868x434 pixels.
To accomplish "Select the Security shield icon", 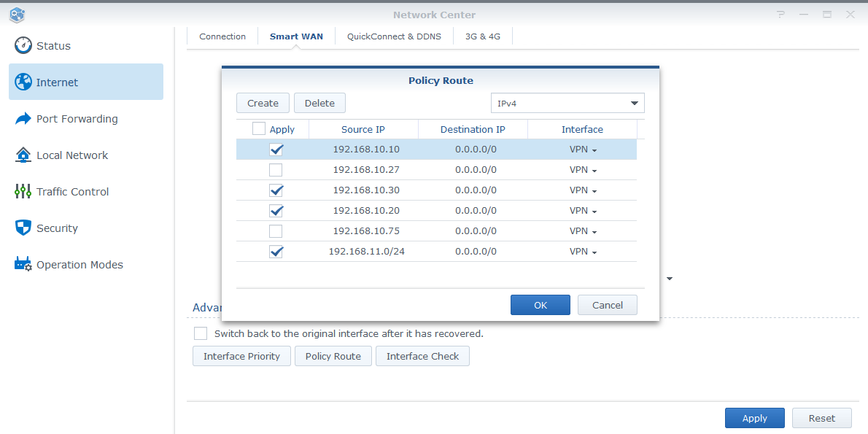I will point(57,228).
